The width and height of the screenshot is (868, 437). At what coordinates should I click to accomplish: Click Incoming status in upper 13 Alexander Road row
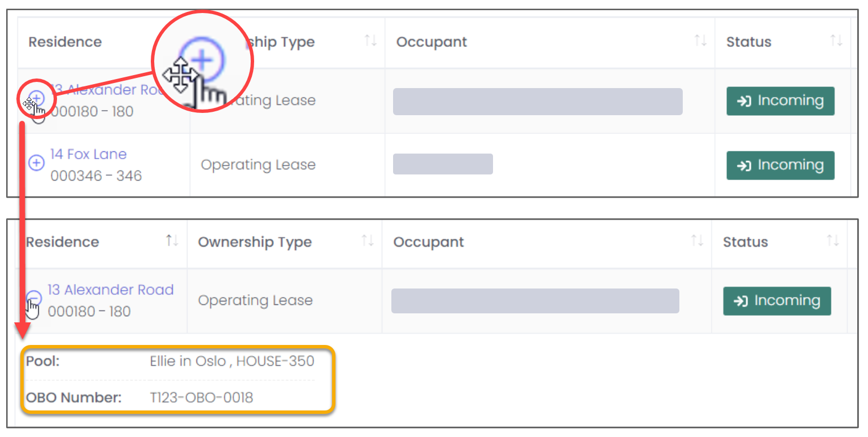tap(780, 101)
